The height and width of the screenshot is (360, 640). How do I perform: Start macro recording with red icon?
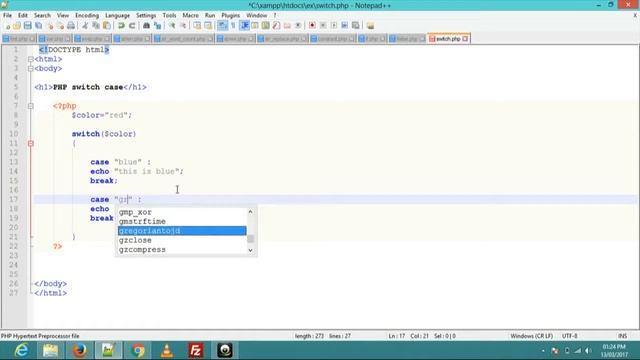pyautogui.click(x=312, y=26)
